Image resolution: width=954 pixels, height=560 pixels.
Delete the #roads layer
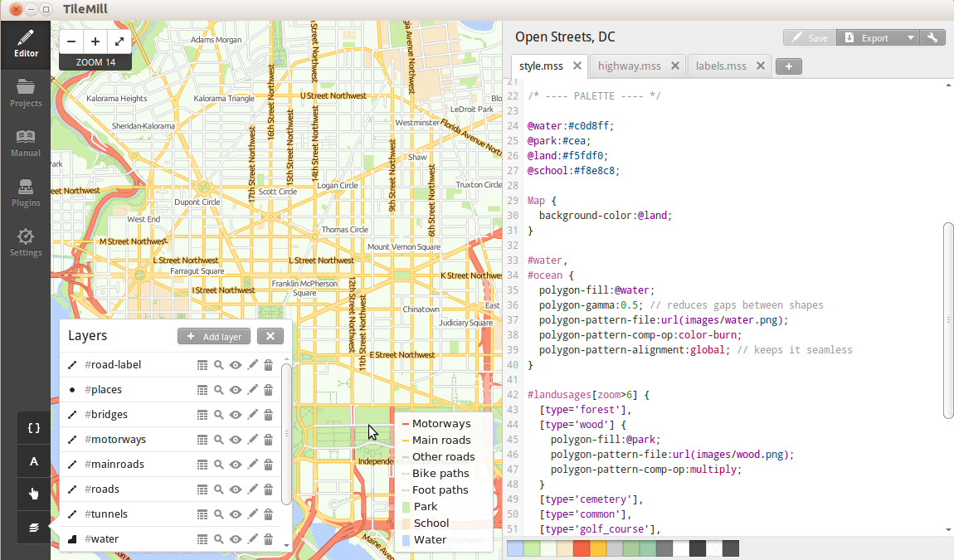[269, 489]
